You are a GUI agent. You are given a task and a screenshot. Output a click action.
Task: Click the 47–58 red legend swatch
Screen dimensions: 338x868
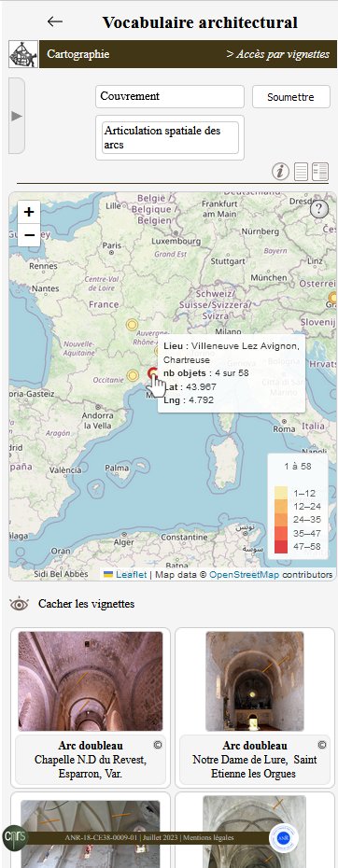[281, 546]
